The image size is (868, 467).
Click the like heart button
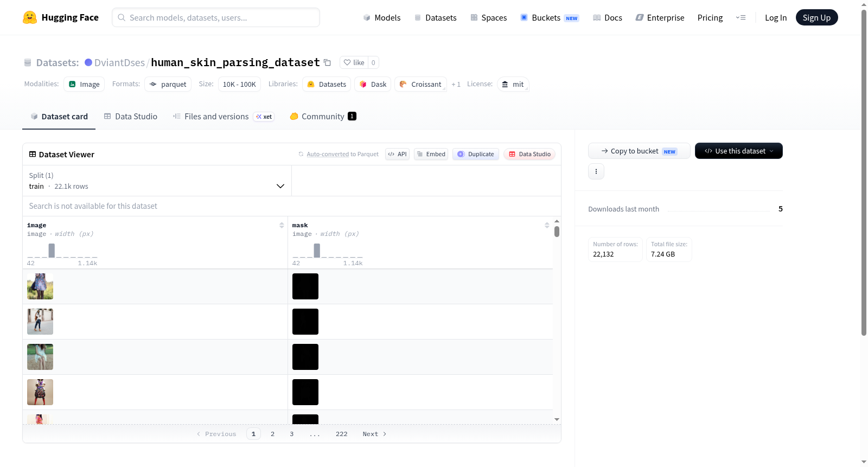pyautogui.click(x=354, y=62)
